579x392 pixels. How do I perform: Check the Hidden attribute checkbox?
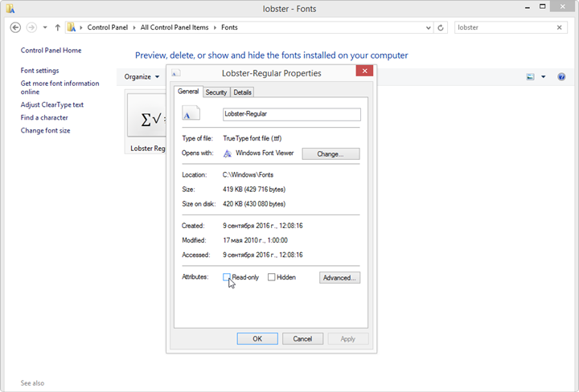(x=272, y=277)
